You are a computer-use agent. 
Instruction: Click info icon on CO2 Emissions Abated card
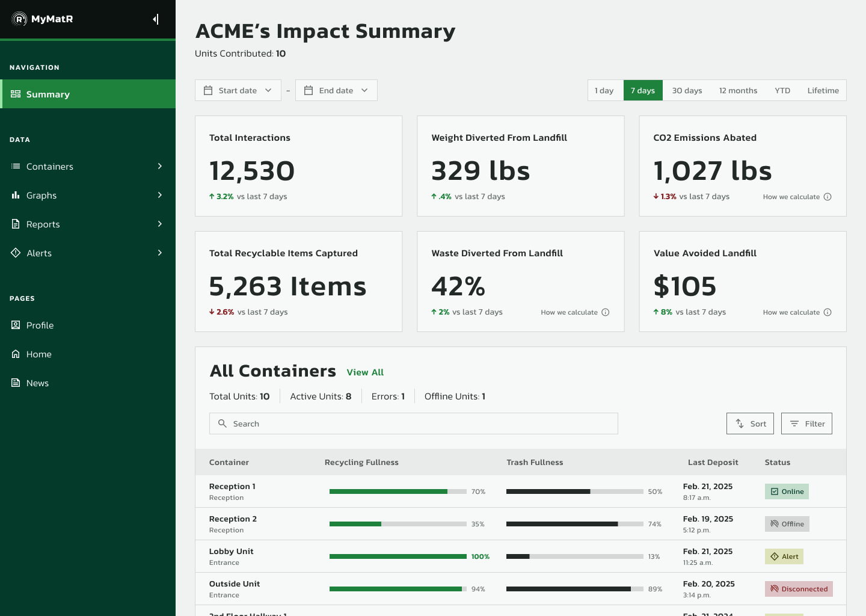828,197
